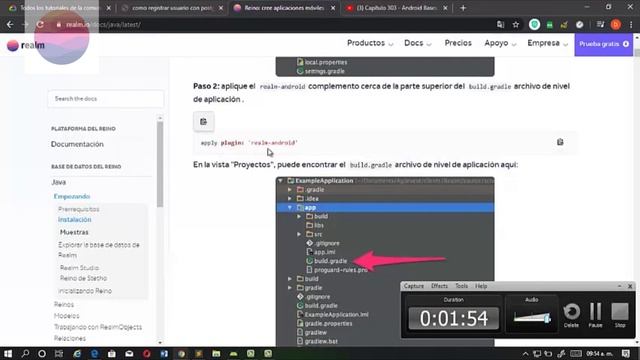Stop the screen recording
Viewport: 640px width, 360px height.
(x=620, y=315)
